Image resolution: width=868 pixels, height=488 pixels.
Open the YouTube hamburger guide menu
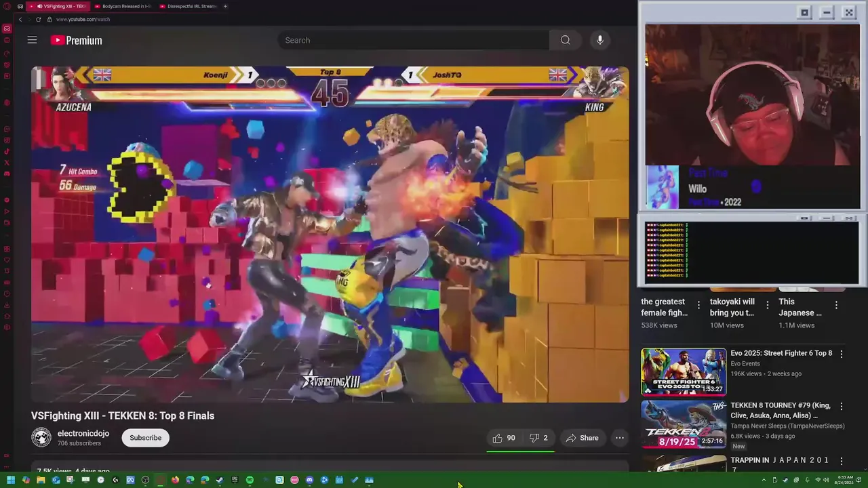(32, 40)
